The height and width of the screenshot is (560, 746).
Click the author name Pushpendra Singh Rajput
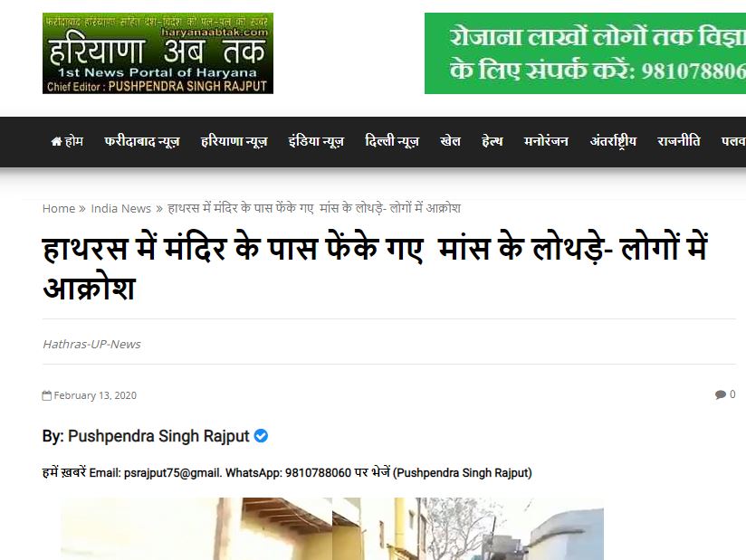[x=158, y=436]
